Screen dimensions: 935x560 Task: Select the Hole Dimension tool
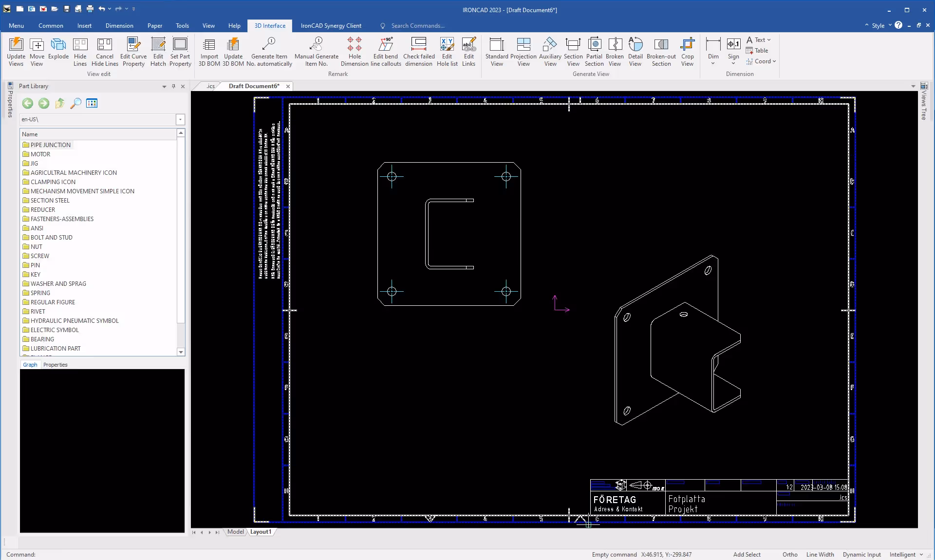pos(354,51)
